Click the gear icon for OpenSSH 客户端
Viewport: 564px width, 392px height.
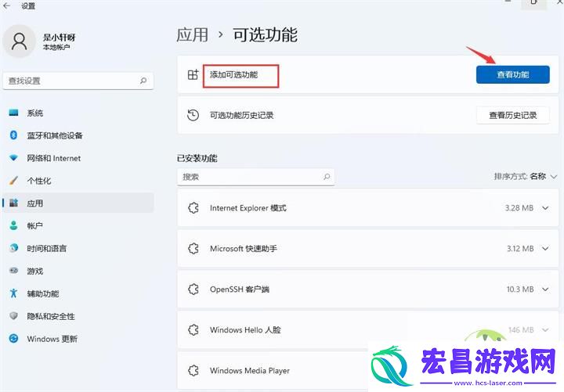click(193, 289)
